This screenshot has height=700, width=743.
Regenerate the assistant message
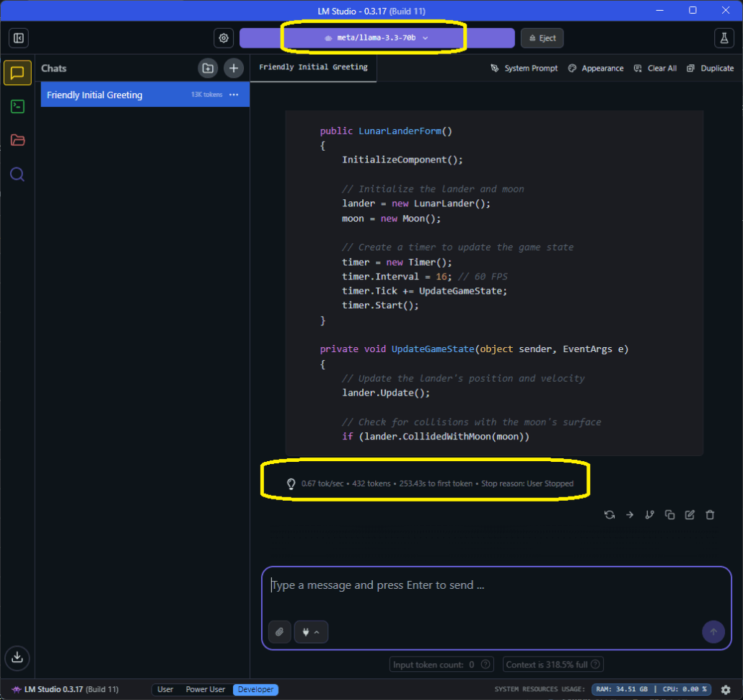610,515
